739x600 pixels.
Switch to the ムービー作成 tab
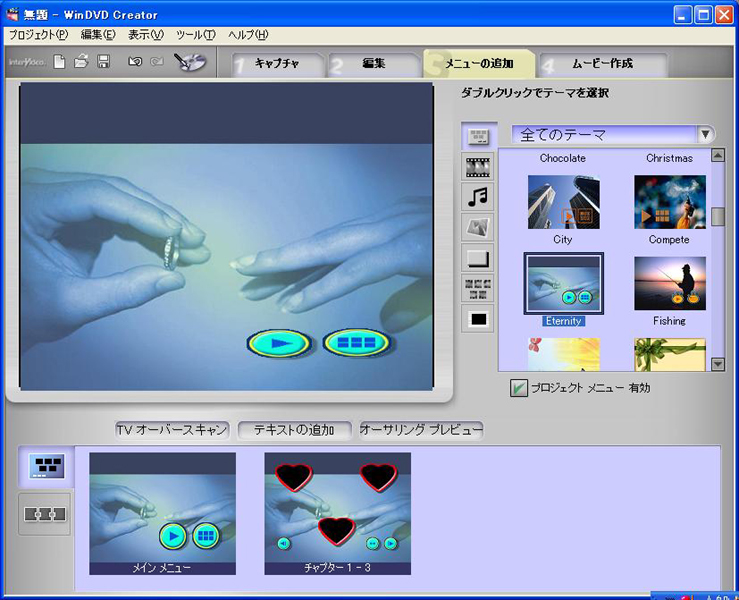tap(602, 64)
